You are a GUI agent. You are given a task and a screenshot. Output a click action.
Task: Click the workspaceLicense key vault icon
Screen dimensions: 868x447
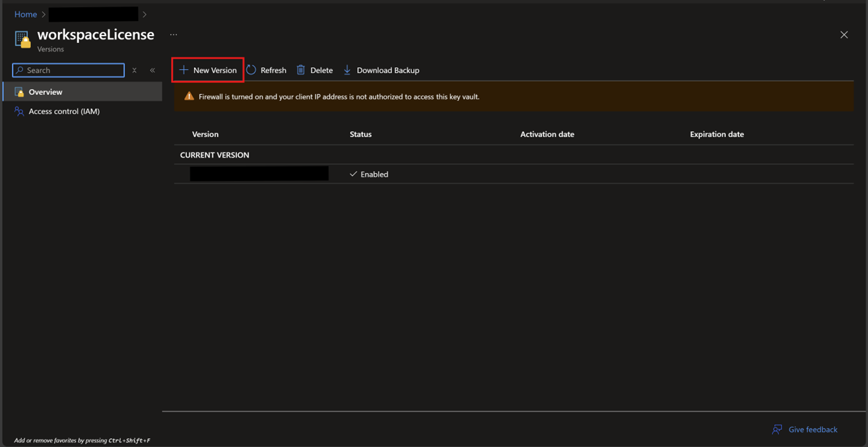click(x=22, y=40)
